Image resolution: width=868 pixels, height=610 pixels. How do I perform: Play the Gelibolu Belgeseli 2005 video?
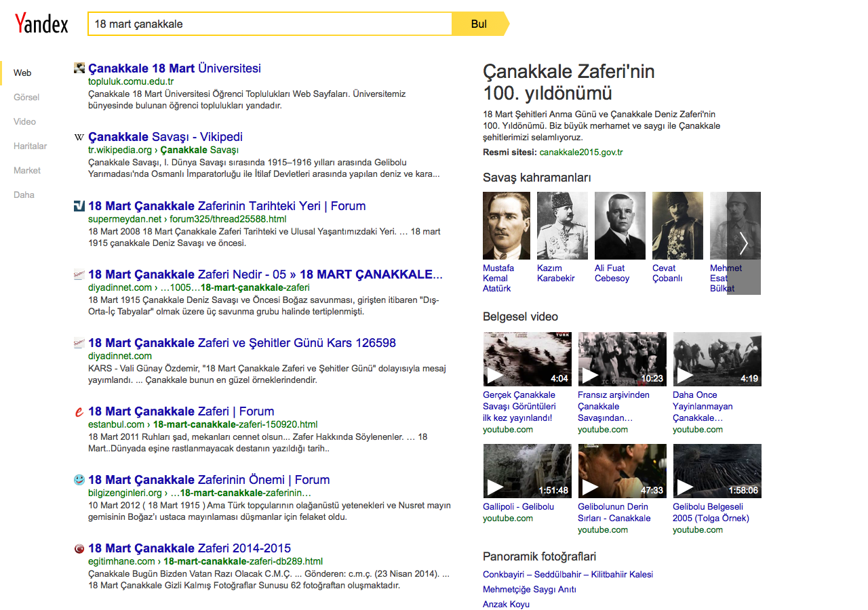pyautogui.click(x=717, y=471)
